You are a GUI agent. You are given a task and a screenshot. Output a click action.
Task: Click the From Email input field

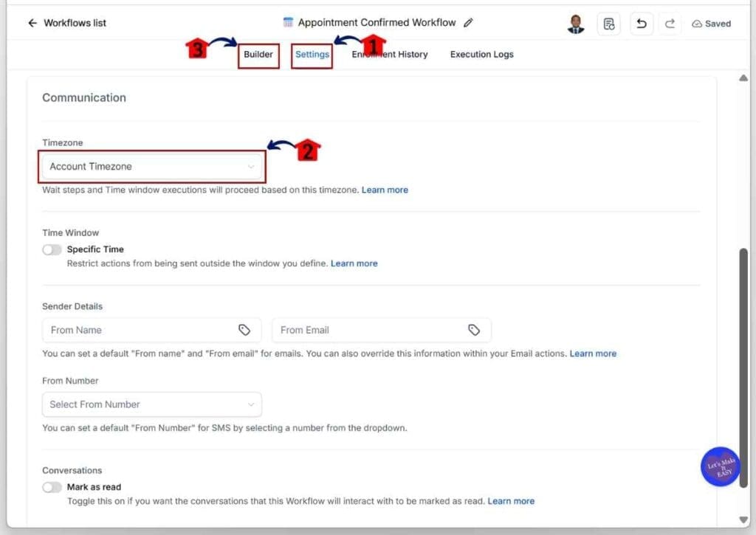382,330
